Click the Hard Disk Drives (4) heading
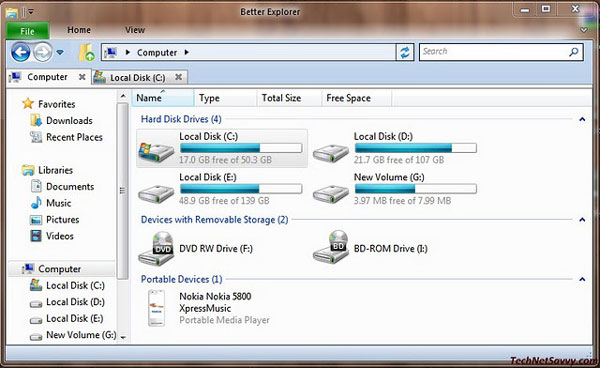Image resolution: width=600 pixels, height=368 pixels. pyautogui.click(x=181, y=119)
